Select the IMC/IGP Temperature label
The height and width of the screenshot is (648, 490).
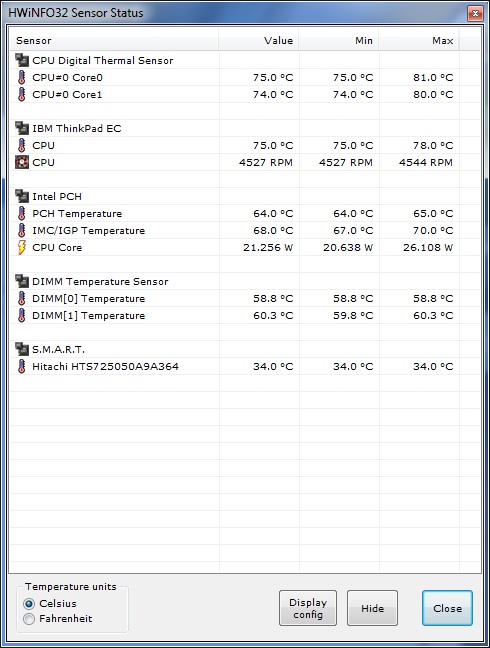tap(89, 231)
